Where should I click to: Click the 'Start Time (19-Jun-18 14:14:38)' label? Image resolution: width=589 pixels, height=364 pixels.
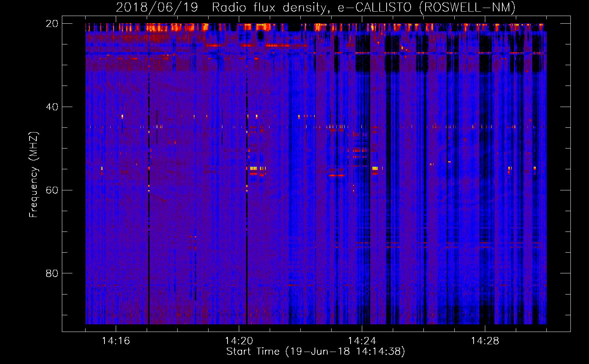[x=316, y=352]
